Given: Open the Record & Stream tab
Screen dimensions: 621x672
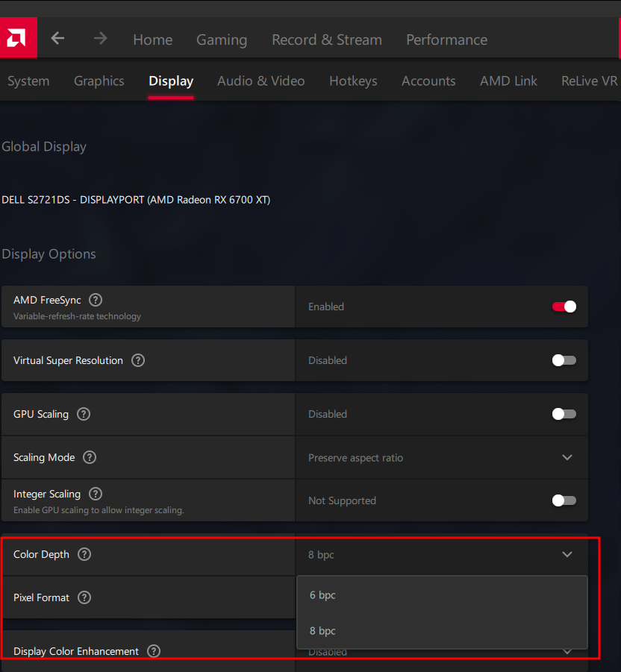Looking at the screenshot, I should 327,40.
